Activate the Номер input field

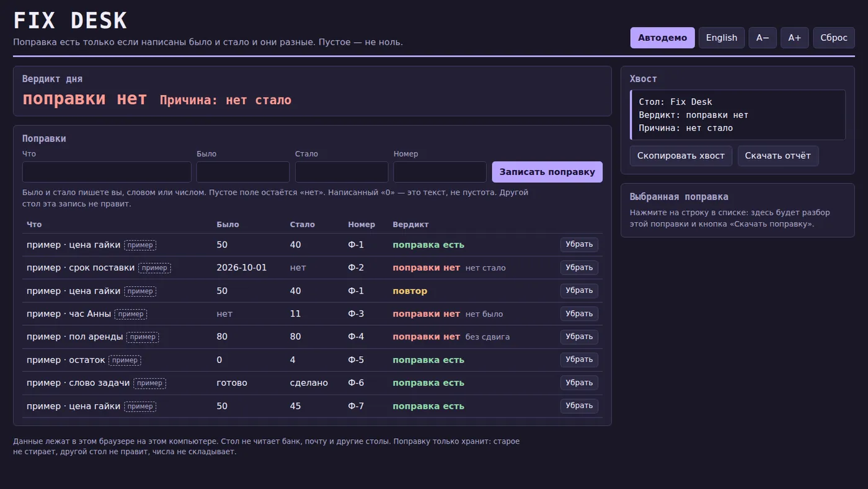click(x=440, y=172)
